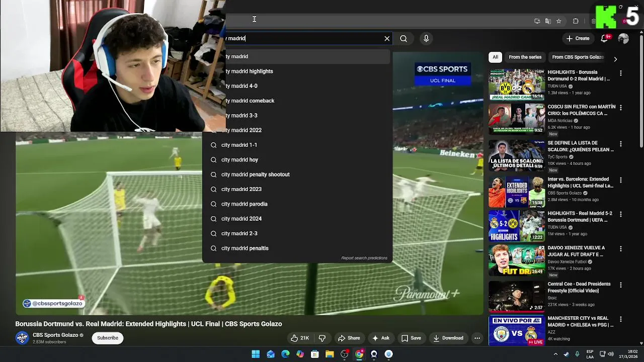Choose suggestion city madrid parodia
Image resolution: width=644 pixels, height=362 pixels.
tap(297, 204)
